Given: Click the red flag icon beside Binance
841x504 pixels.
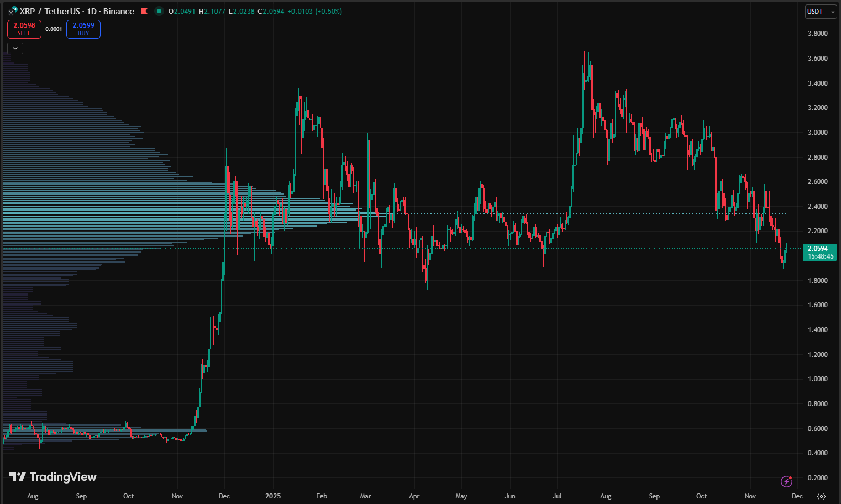Looking at the screenshot, I should 144,11.
